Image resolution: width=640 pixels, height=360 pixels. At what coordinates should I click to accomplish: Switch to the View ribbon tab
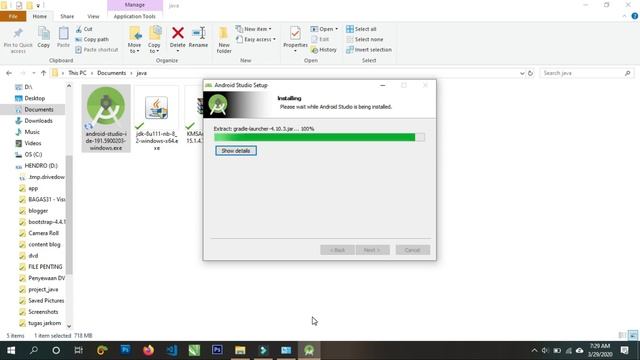pyautogui.click(x=93, y=16)
